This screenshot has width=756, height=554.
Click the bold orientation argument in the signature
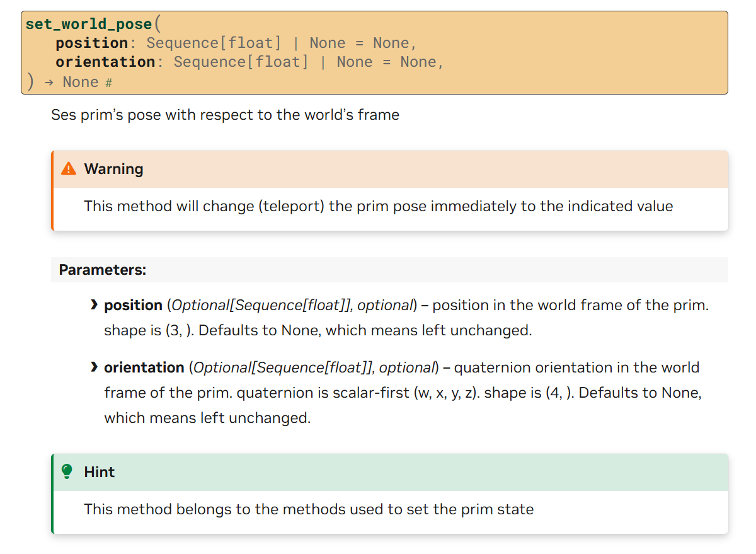105,62
